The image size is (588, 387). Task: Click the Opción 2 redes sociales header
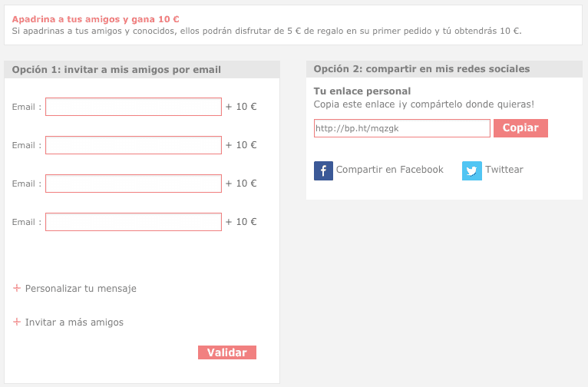pos(421,69)
